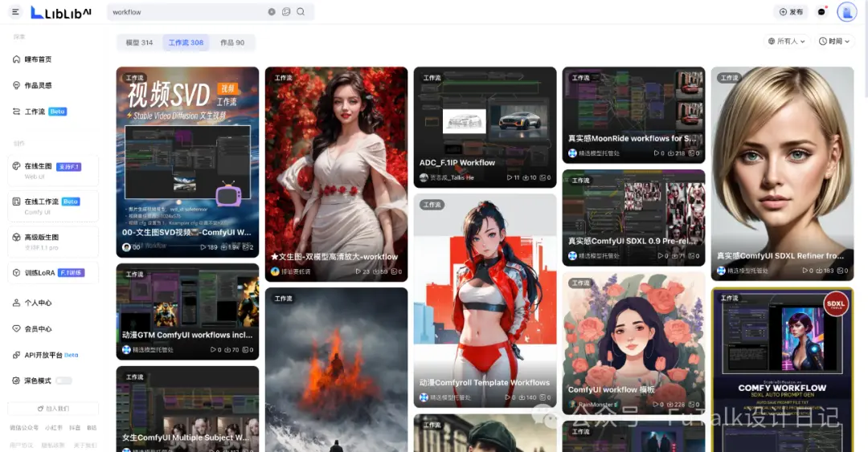This screenshot has width=868, height=452.
Task: Click the icon beside 深色模式
Action: (16, 381)
